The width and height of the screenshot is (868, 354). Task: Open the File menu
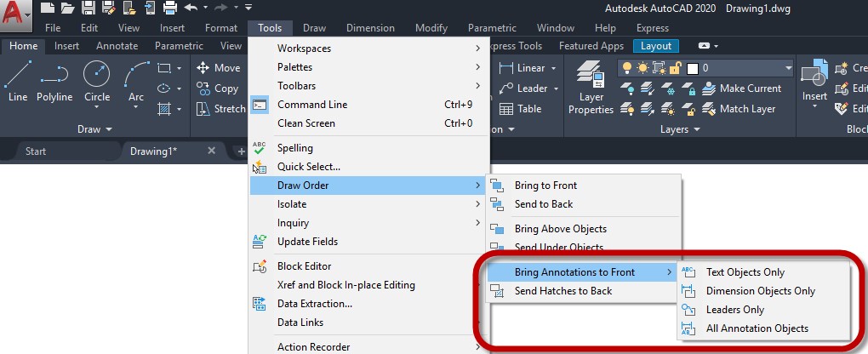coord(53,28)
